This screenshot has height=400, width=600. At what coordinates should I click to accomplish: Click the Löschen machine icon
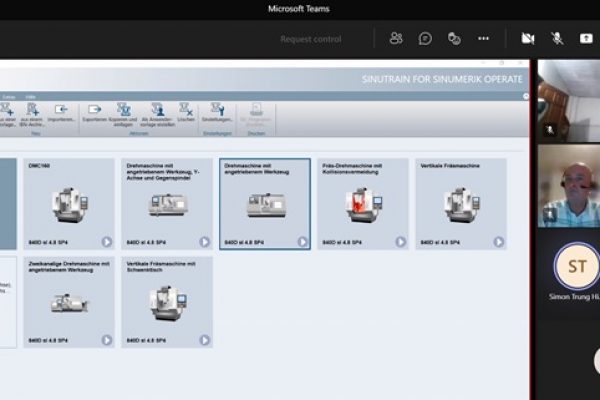coord(186,110)
